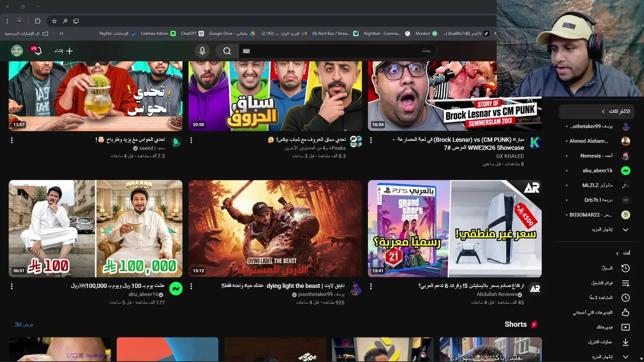The image size is (644, 362).
Task: Click Show all (عرض الكل) beside Shorts
Action: pyautogui.click(x=24, y=324)
